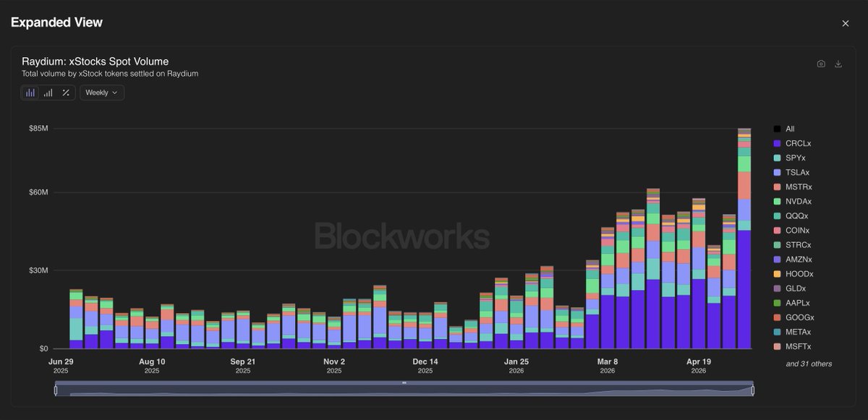This screenshot has height=420, width=868.
Task: Select MSFTx legend label
Action: [799, 346]
